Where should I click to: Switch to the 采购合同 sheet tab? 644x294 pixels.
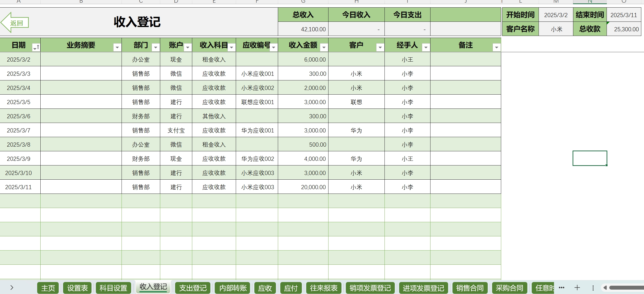tap(509, 288)
